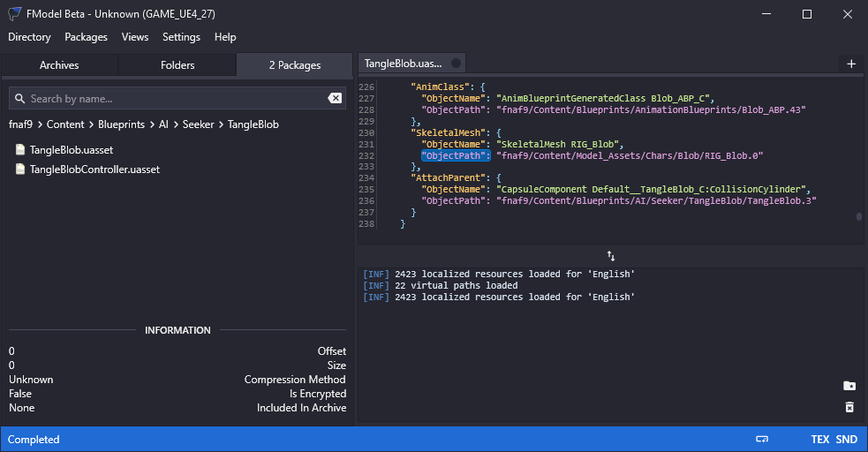Open the Settings menu

point(181,37)
